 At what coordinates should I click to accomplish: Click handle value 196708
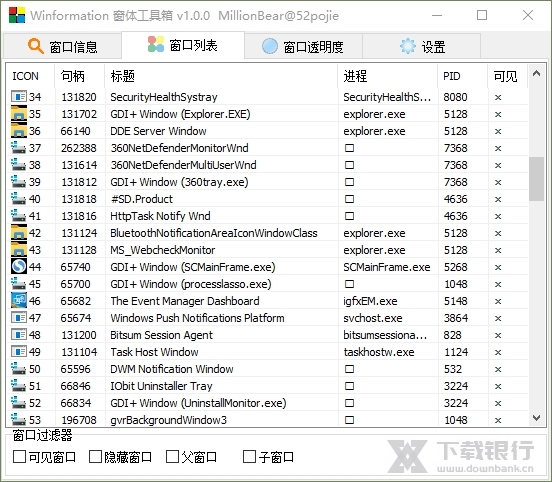click(x=79, y=420)
